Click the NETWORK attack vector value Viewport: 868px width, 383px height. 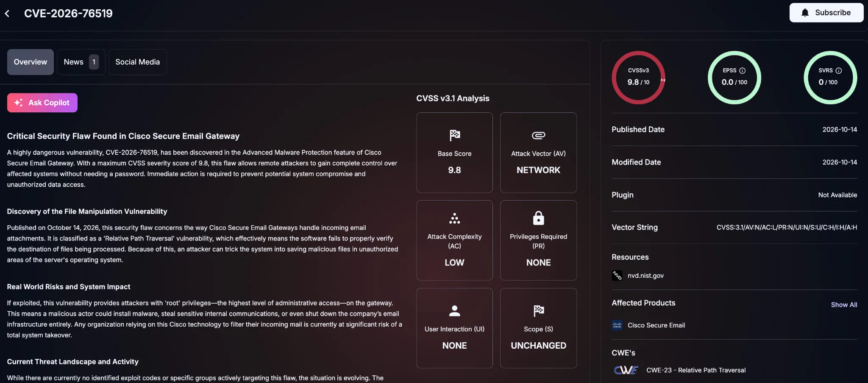point(538,170)
